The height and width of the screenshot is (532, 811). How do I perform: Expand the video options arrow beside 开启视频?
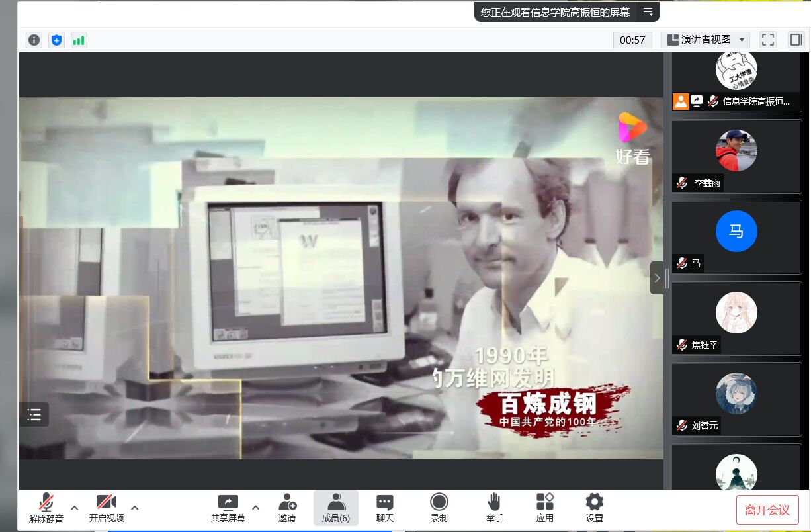point(135,508)
